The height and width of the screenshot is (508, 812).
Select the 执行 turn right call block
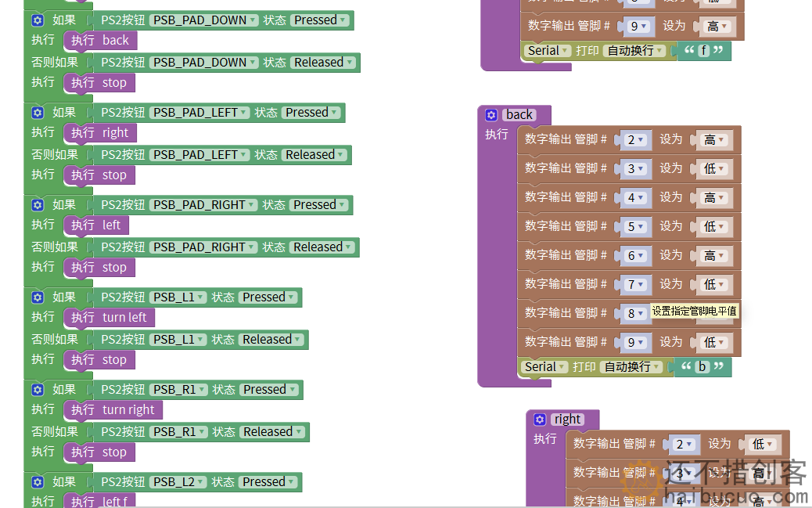(113, 409)
